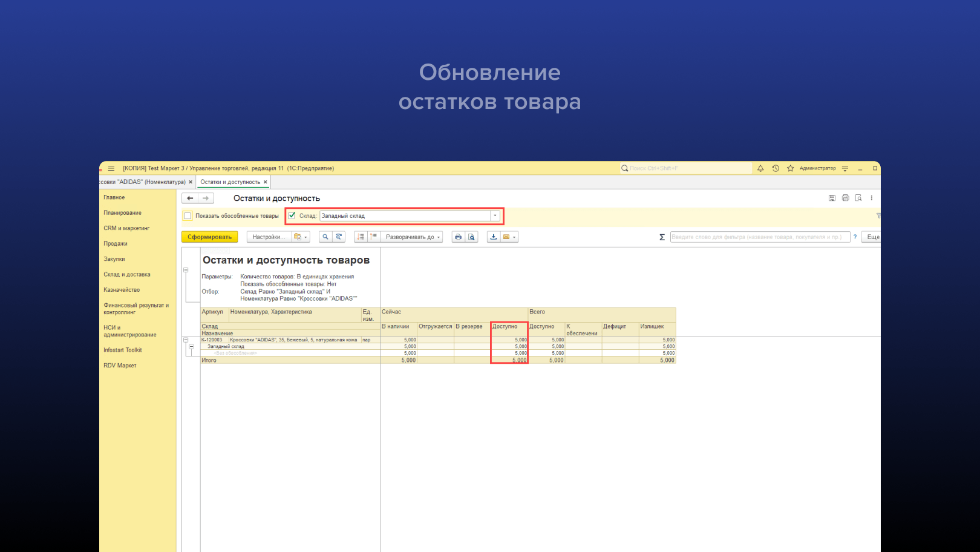Image resolution: width=980 pixels, height=552 pixels.
Task: Open 'Продажи' section in sidebar
Action: tap(116, 244)
